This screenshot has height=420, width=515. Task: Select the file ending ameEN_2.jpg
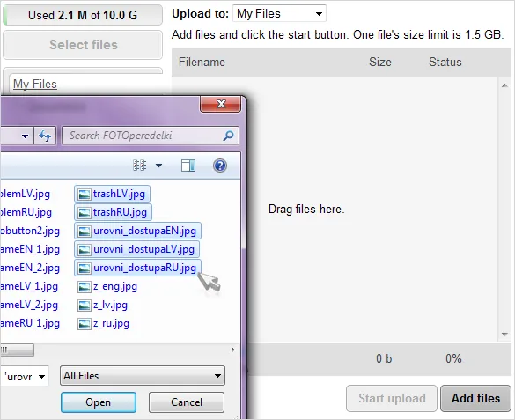point(30,268)
